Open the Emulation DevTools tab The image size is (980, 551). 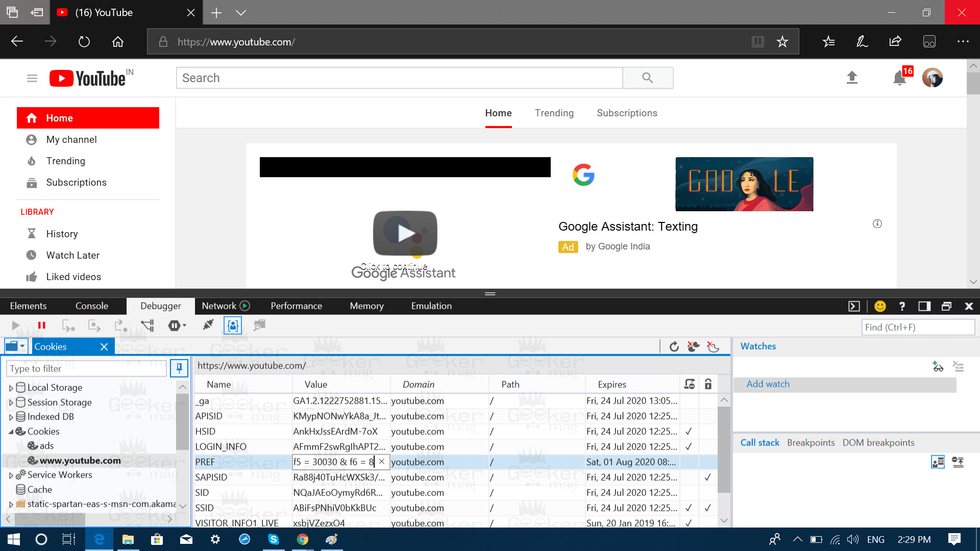point(431,306)
